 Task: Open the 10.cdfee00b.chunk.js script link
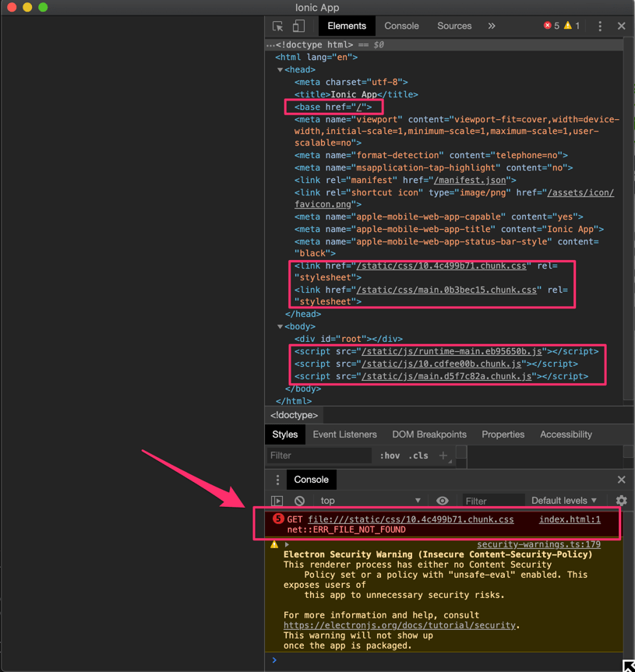[x=441, y=364]
